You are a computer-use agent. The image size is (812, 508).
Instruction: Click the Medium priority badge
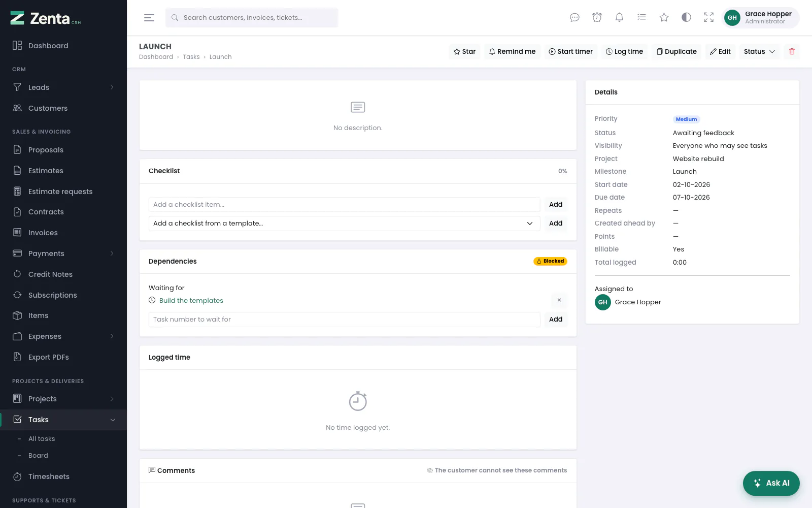686,119
